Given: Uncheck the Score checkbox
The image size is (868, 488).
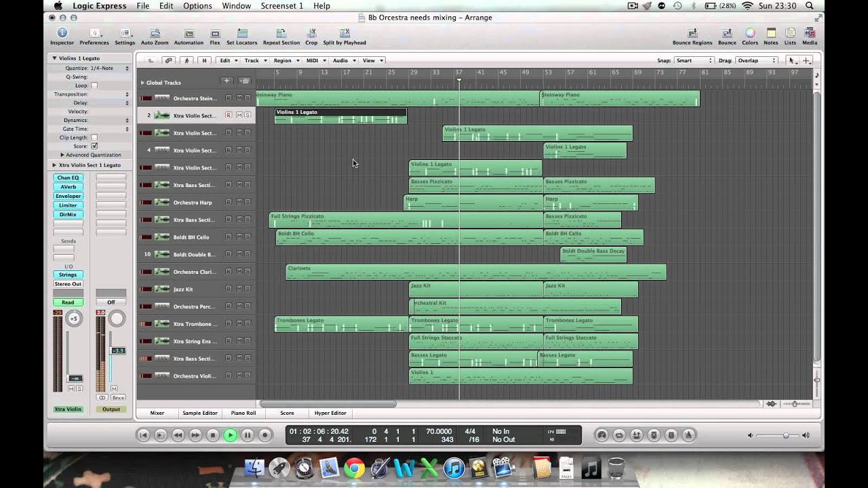Looking at the screenshot, I should click(94, 146).
